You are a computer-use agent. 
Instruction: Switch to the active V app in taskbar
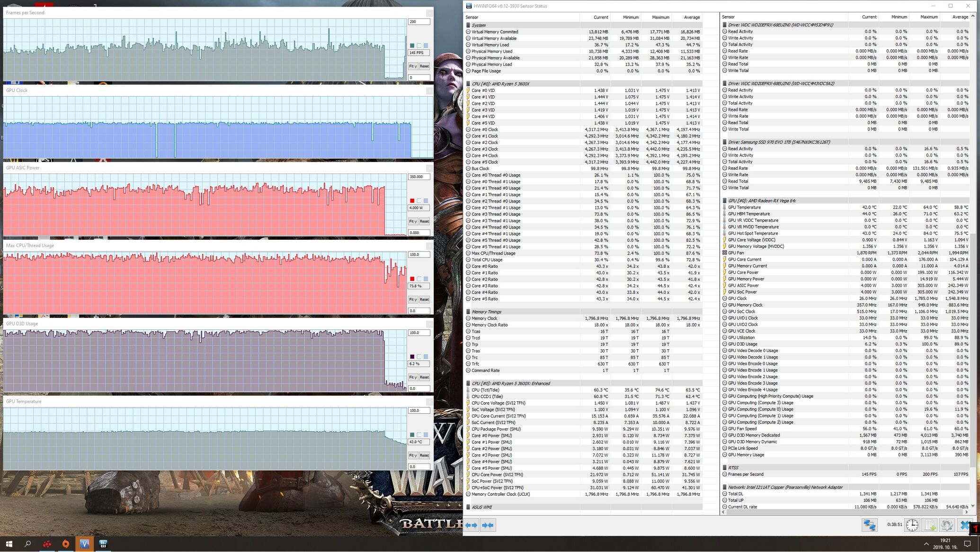click(x=84, y=544)
